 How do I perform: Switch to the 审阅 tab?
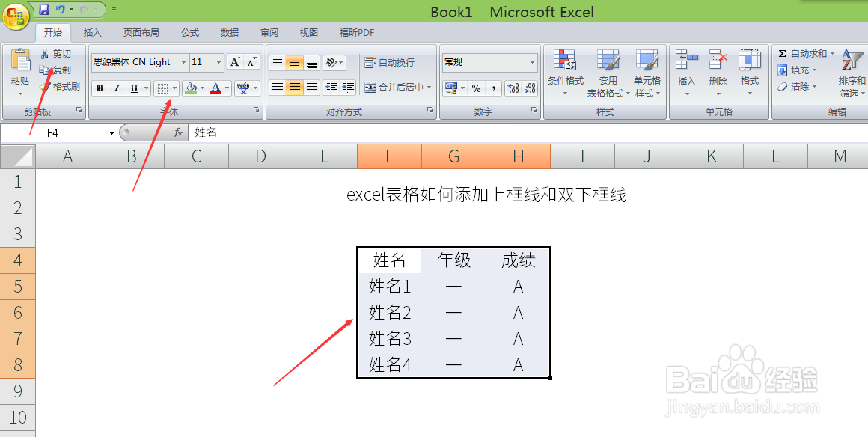click(269, 33)
